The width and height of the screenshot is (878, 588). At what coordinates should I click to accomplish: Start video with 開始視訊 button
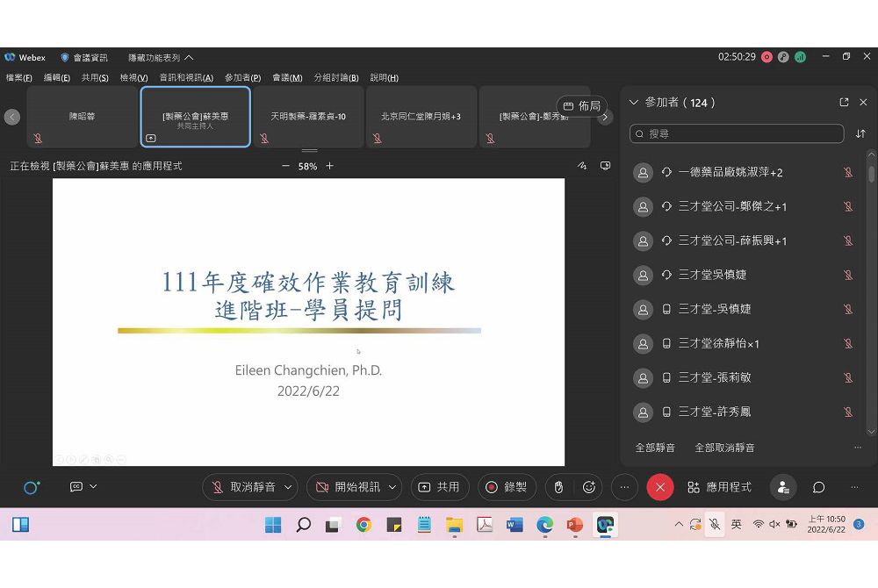pyautogui.click(x=348, y=487)
